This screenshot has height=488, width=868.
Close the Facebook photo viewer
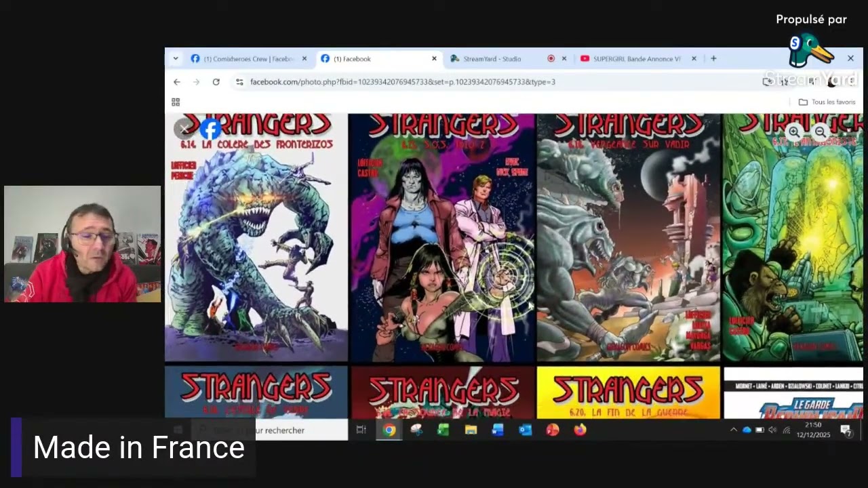(x=184, y=129)
